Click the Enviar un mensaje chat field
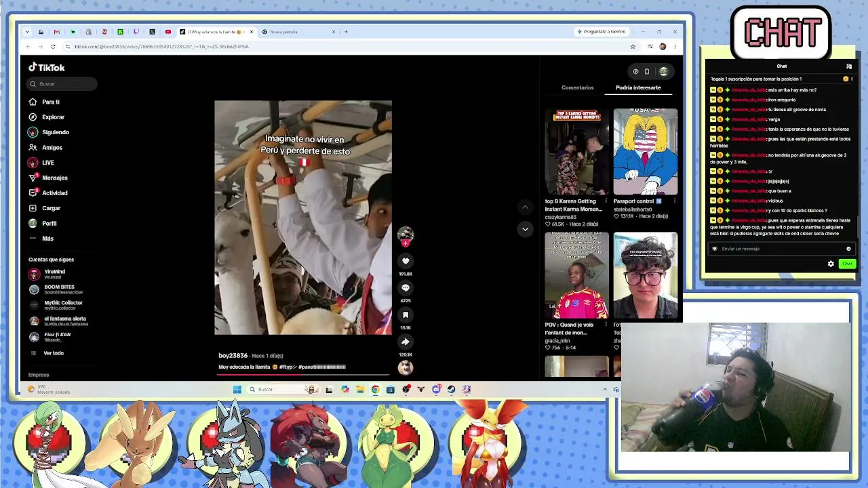Viewport: 868px width, 488px height. pyautogui.click(x=781, y=249)
